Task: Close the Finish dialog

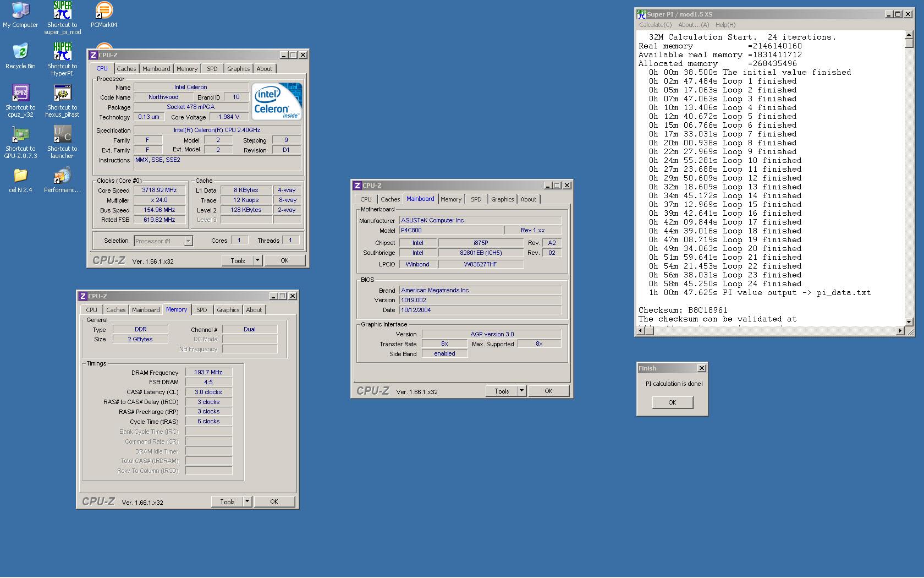Action: click(701, 368)
